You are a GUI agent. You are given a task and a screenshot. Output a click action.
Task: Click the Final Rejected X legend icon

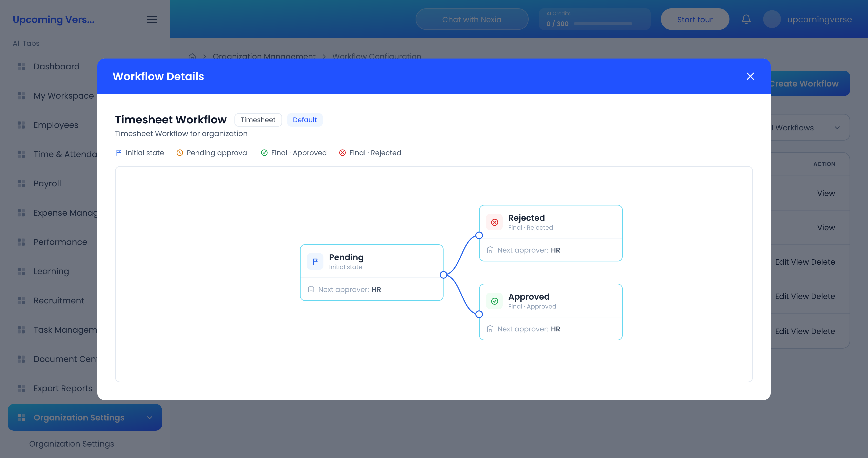tap(342, 153)
